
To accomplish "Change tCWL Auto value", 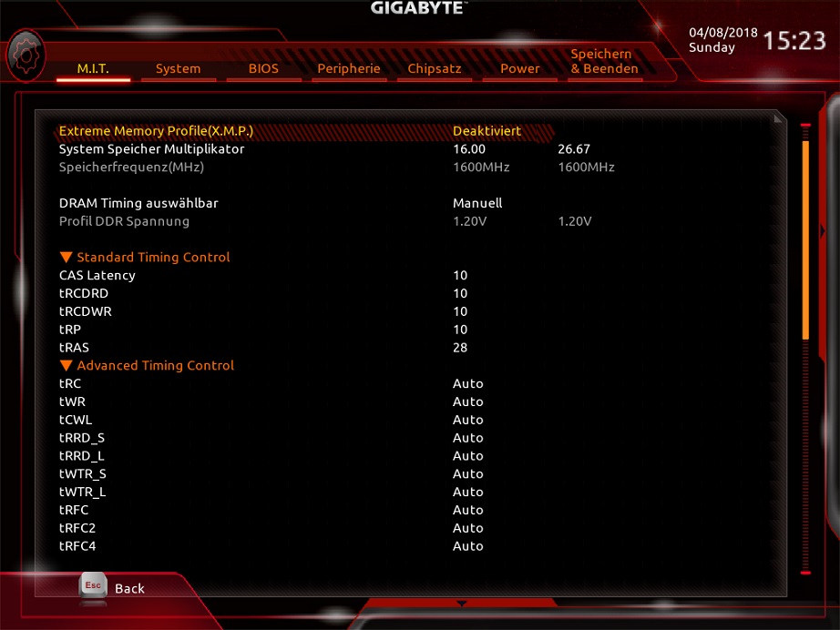I will (467, 421).
